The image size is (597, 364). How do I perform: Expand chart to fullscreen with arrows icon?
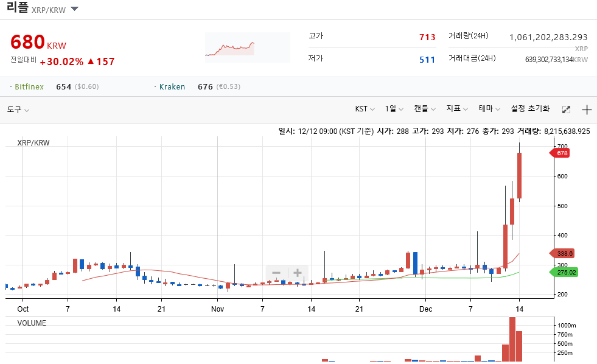click(566, 110)
